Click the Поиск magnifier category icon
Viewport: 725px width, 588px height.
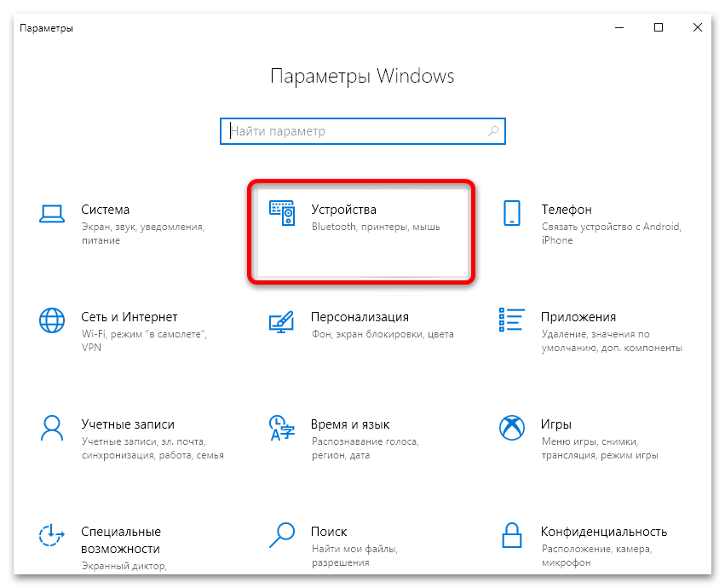click(x=282, y=535)
